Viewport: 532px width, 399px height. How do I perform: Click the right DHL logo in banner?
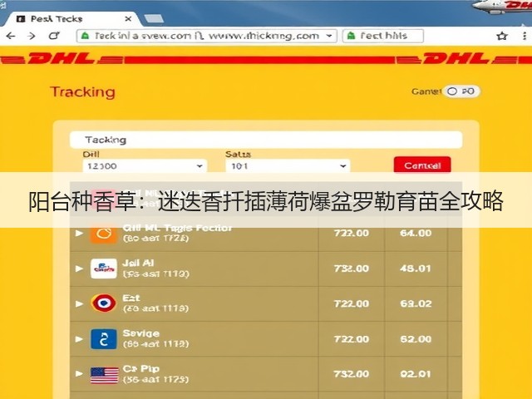tap(456, 59)
